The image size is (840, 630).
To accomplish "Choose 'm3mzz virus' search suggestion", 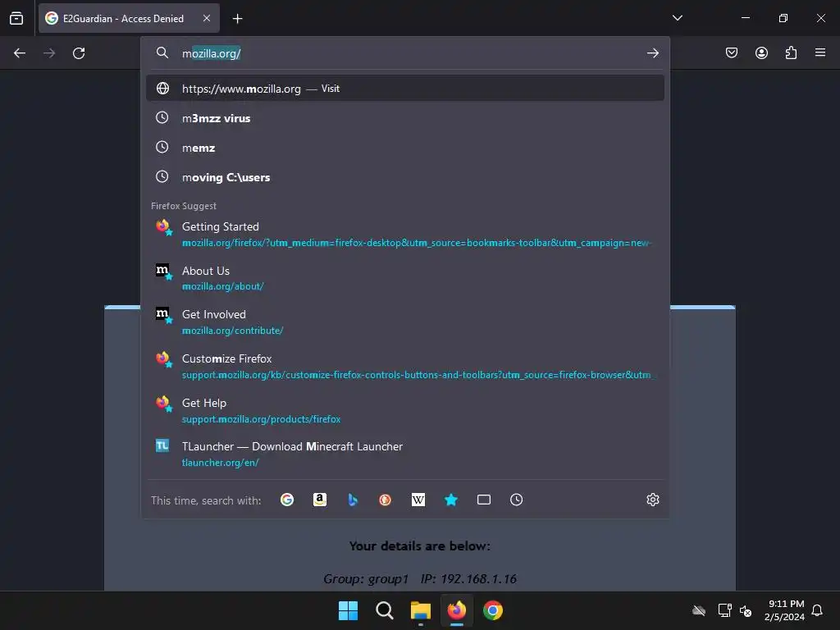I will (405, 118).
